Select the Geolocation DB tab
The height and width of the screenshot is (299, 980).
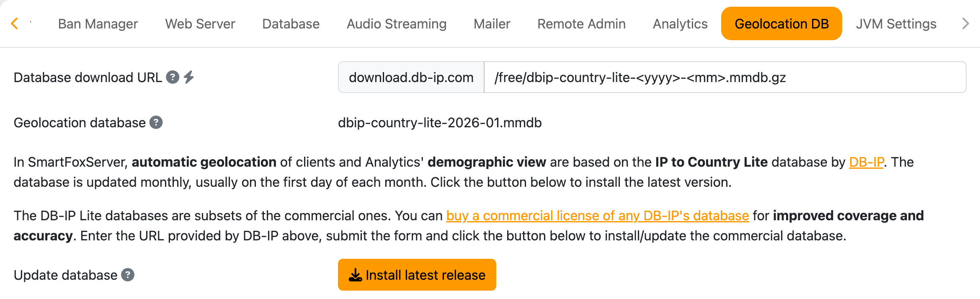[x=781, y=24]
